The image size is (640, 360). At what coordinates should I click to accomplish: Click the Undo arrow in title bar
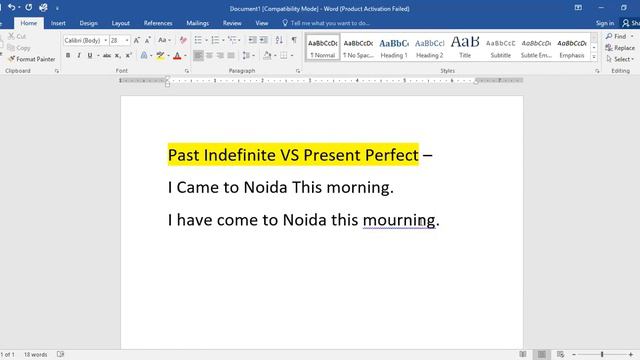tap(11, 7)
